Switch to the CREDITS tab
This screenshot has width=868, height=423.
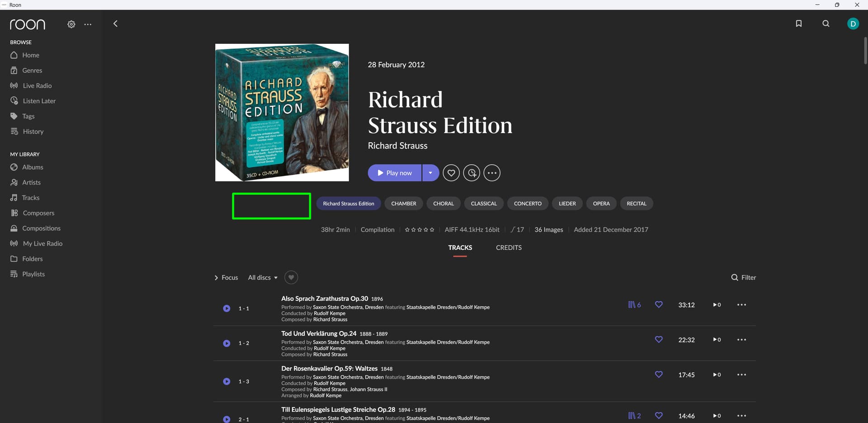point(509,247)
